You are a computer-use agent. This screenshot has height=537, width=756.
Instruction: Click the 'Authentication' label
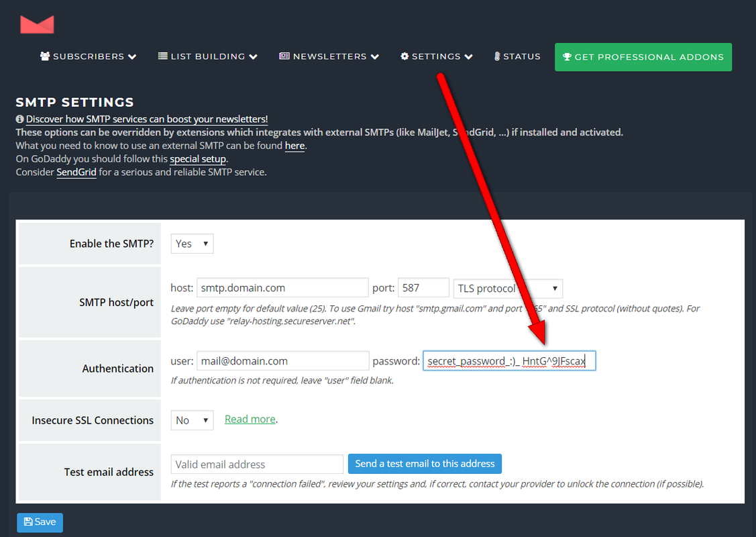coord(117,369)
